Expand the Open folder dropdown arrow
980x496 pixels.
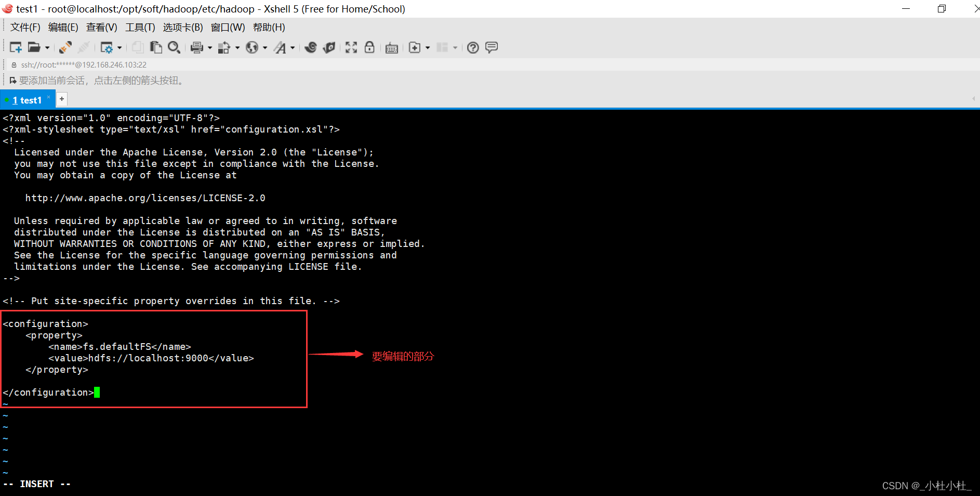point(47,48)
